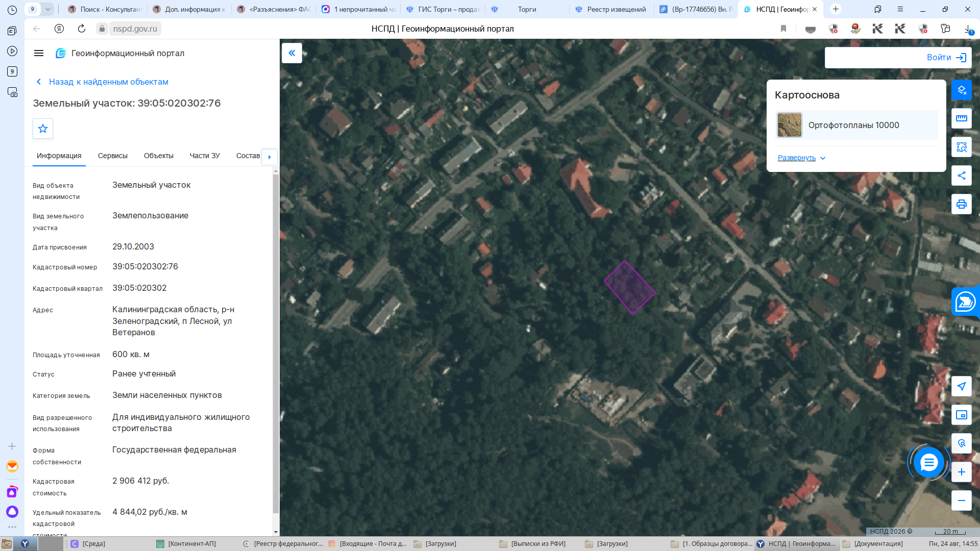The height and width of the screenshot is (551, 980).
Task: Open the round message chat button
Action: click(929, 462)
